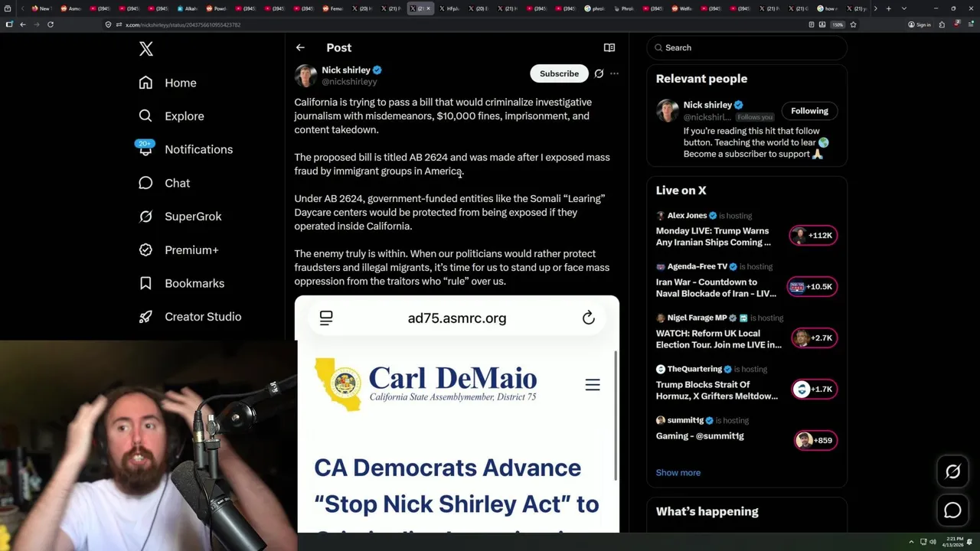The height and width of the screenshot is (551, 980).
Task: Click the Chat bubble icon in sidebar
Action: point(145,183)
